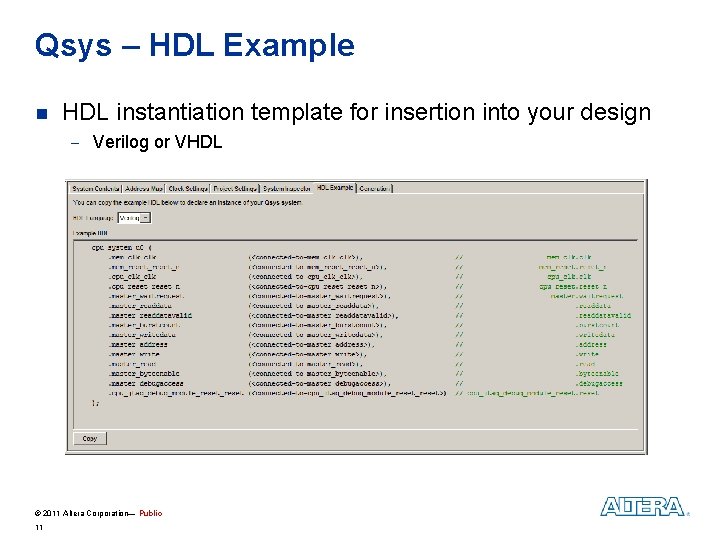Click the .byteenable green comment
The height and width of the screenshot is (540, 720).
597,374
